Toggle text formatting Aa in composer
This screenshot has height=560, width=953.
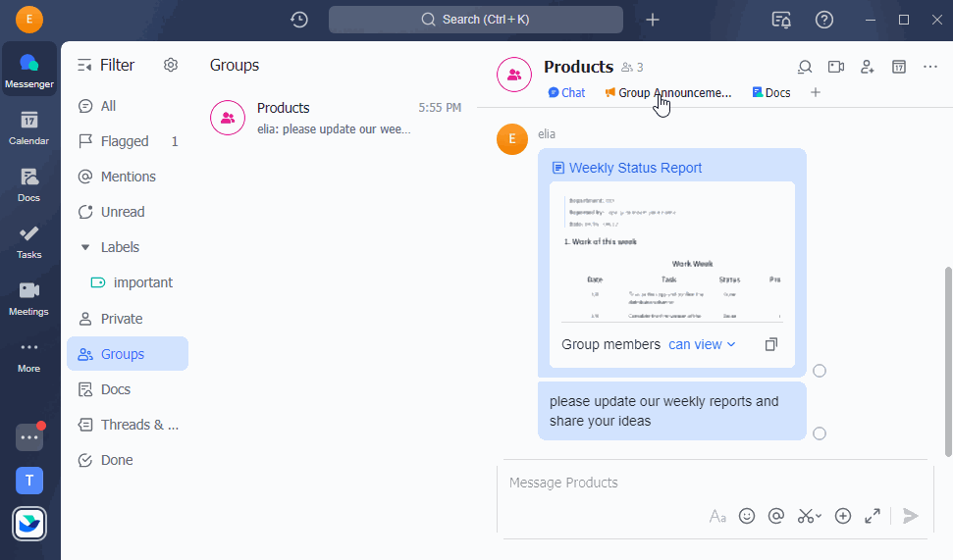[717, 516]
